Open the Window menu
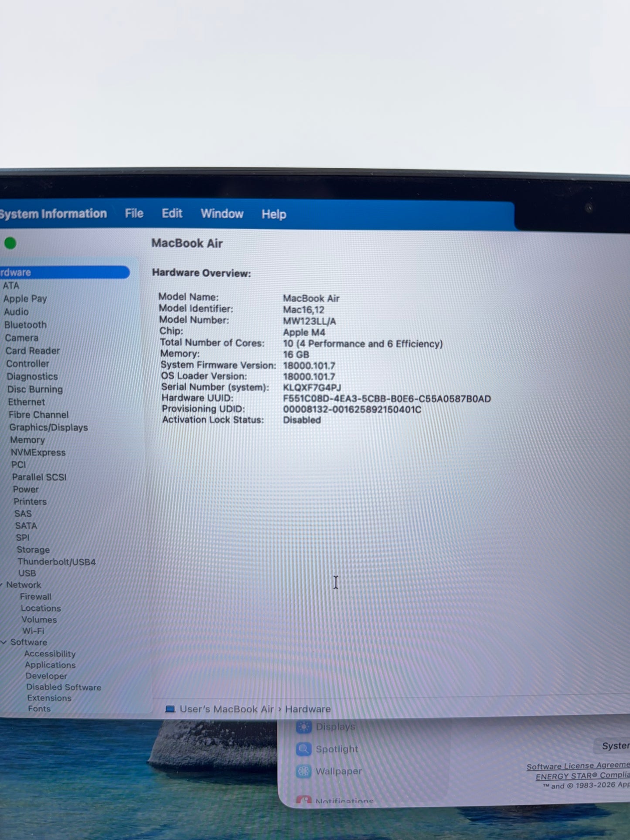 click(222, 214)
